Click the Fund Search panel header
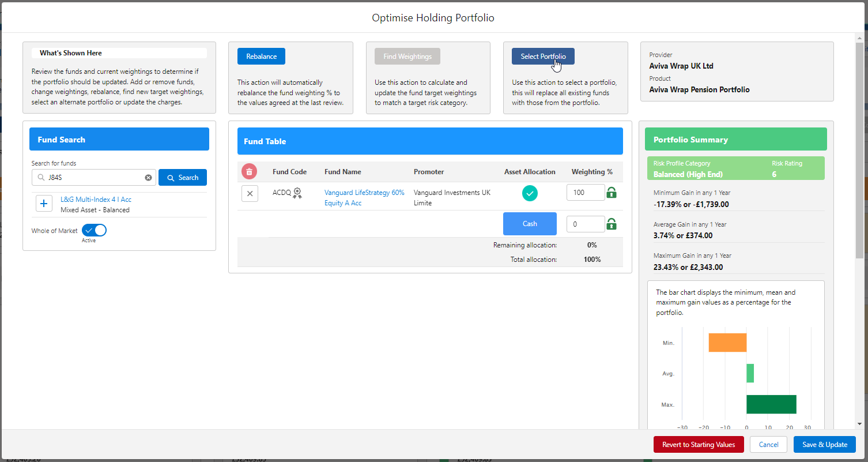 point(119,139)
